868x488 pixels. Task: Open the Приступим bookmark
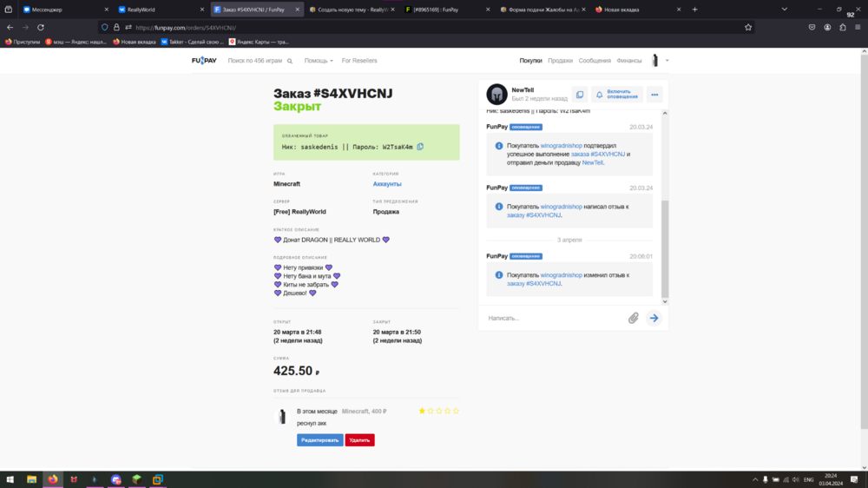[x=23, y=42]
